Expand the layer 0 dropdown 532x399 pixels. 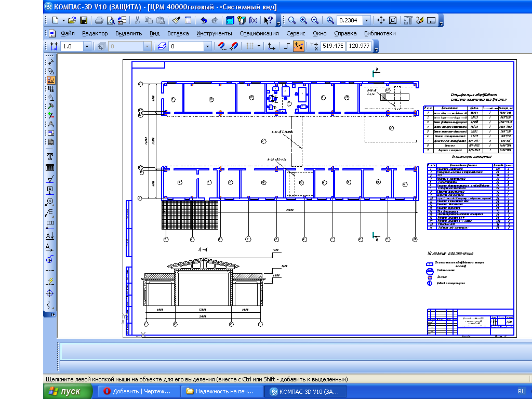[x=208, y=46]
